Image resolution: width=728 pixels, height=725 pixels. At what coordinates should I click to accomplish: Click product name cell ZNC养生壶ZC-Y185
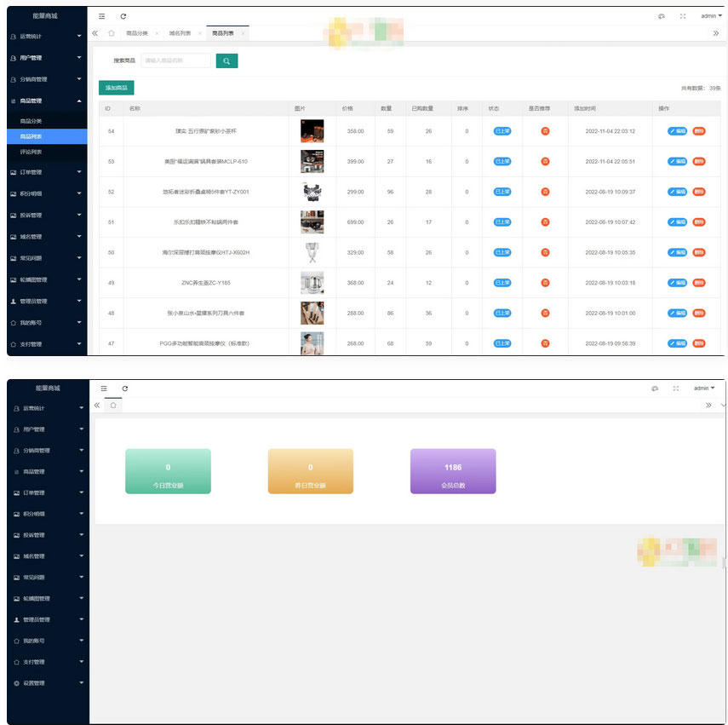[x=206, y=283]
